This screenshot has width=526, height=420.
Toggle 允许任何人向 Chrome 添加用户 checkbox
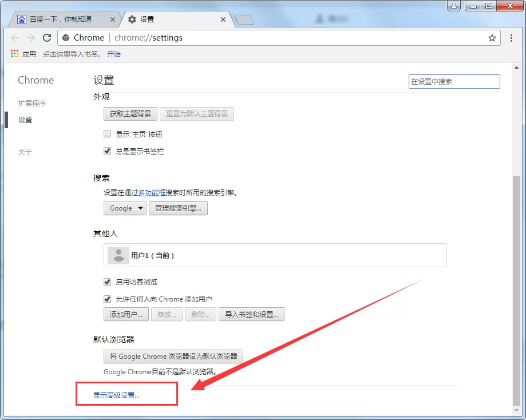coord(108,299)
